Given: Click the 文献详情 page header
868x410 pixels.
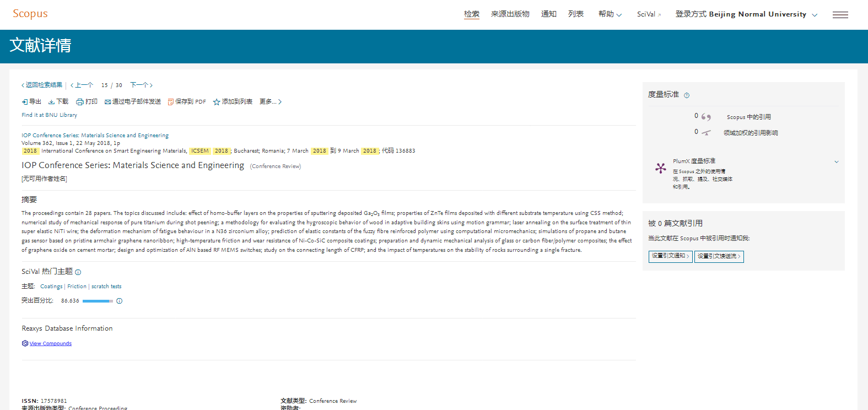Looking at the screenshot, I should tap(40, 45).
